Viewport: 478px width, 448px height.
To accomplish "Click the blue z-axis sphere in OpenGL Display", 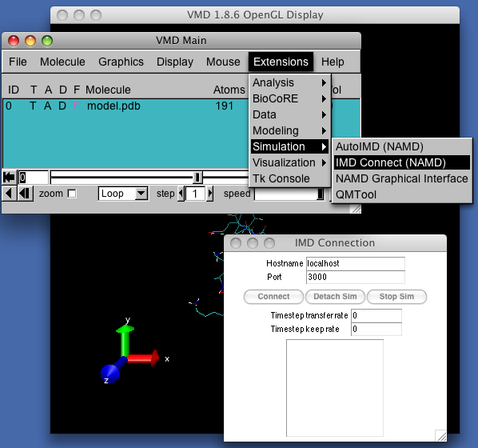I will click(x=110, y=374).
